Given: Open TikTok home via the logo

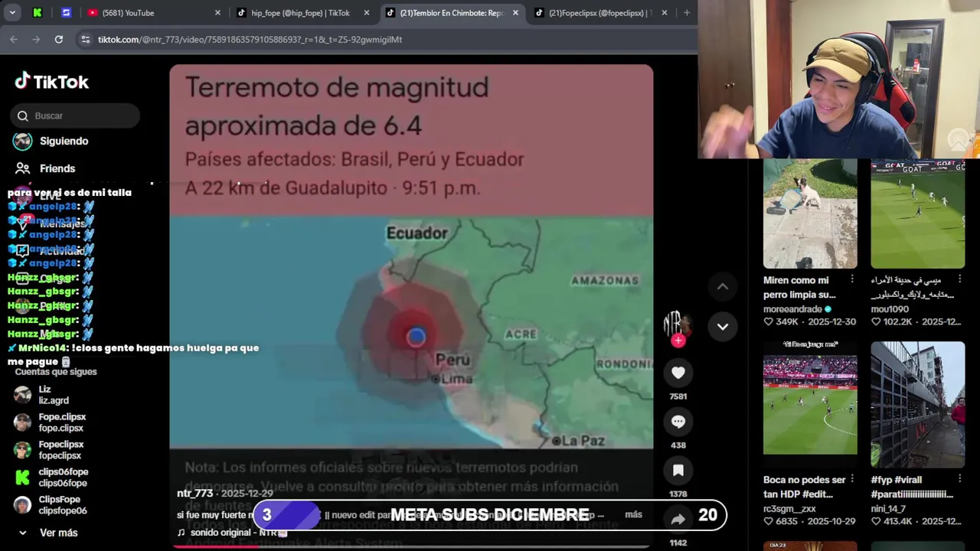Looking at the screenshot, I should [x=52, y=81].
